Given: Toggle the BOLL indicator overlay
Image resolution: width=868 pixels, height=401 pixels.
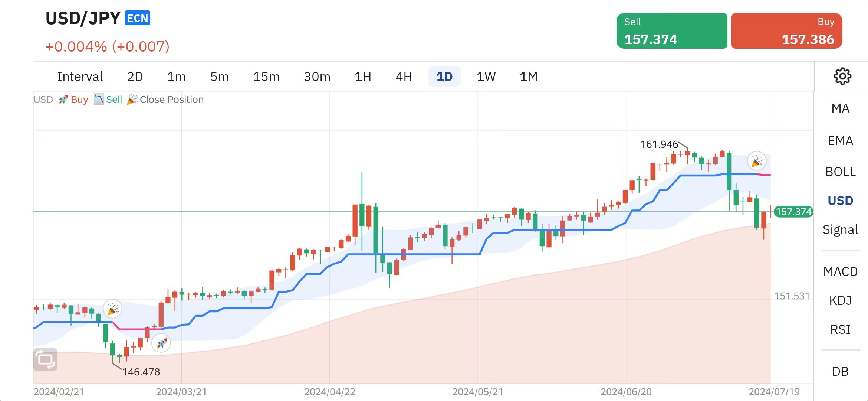Looking at the screenshot, I should click(840, 172).
